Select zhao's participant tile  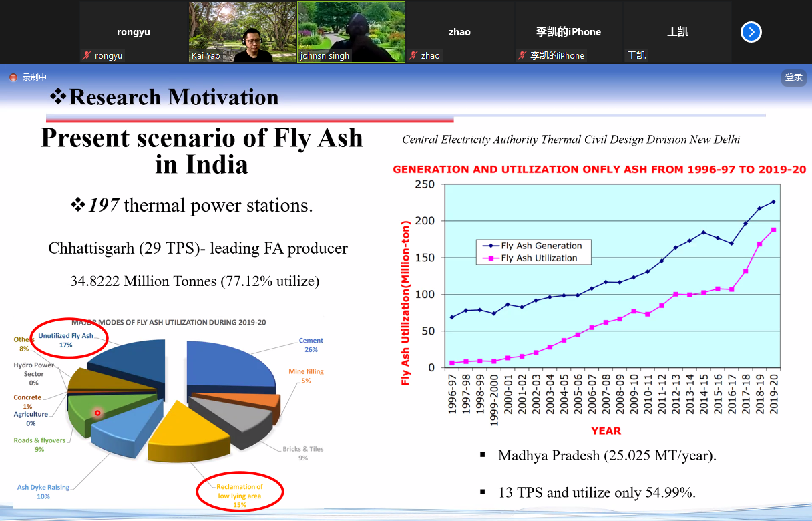(460, 32)
